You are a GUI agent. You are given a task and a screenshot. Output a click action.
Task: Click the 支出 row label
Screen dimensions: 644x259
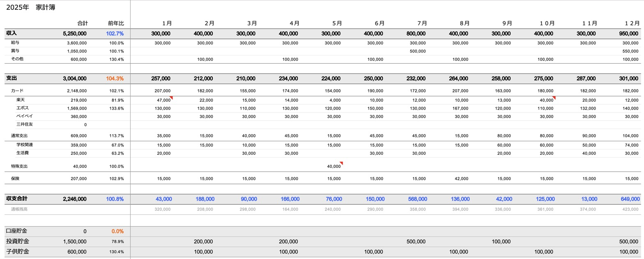click(11, 78)
